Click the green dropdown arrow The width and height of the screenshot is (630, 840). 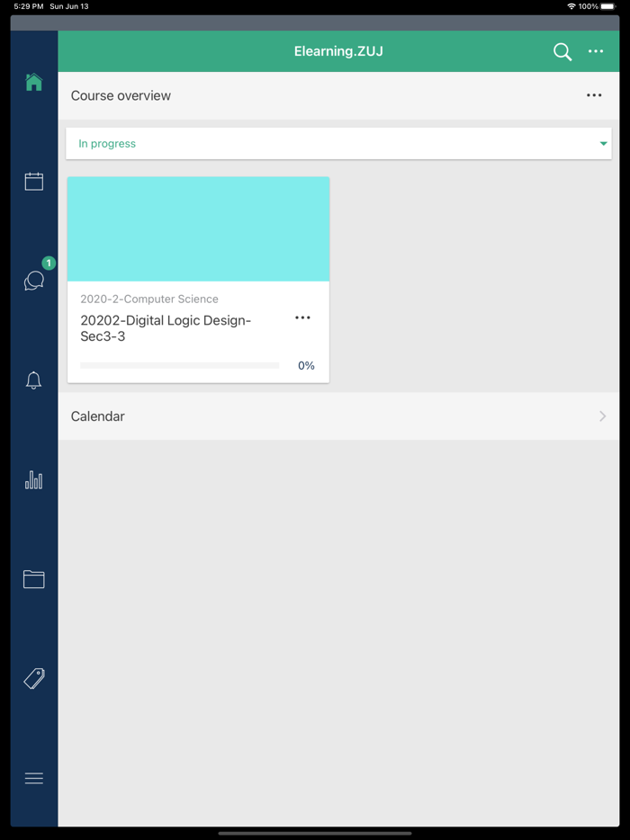coord(603,144)
